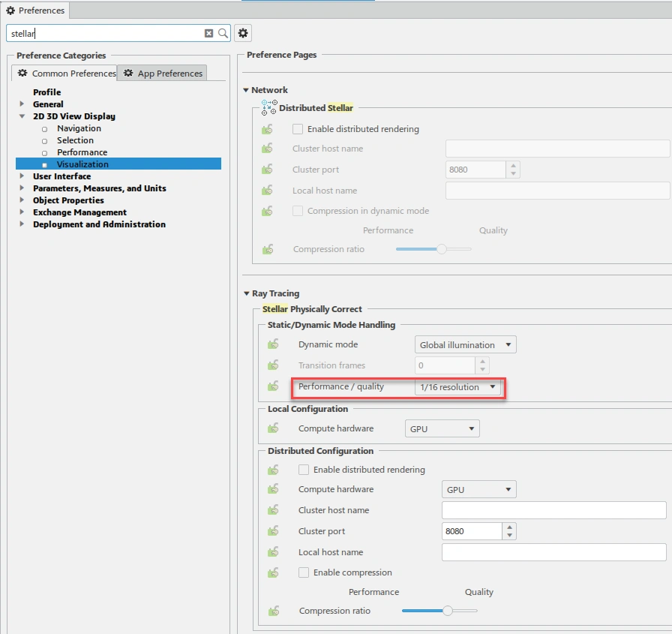
Task: Toggle the Enable compression checkbox
Action: tap(304, 572)
